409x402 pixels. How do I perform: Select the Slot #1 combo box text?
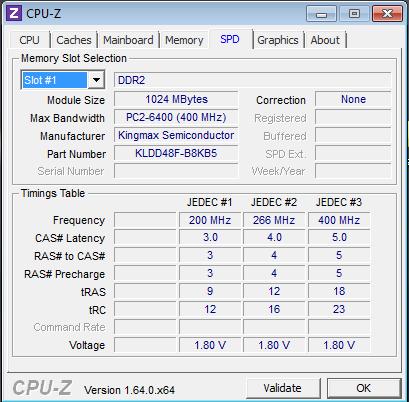[x=54, y=80]
